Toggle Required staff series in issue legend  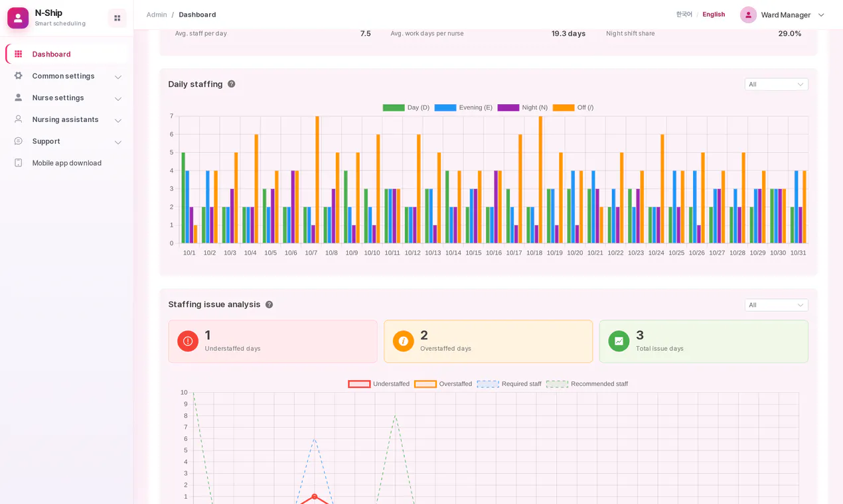(x=509, y=384)
